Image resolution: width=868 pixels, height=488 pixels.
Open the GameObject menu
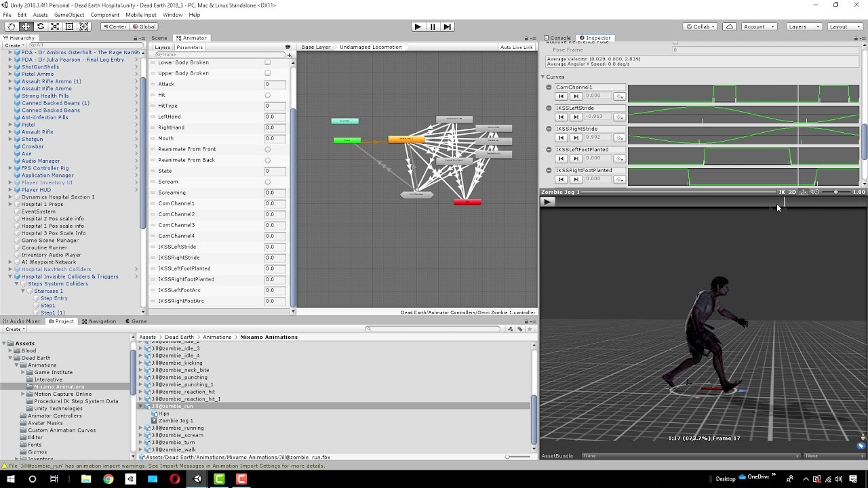[x=69, y=14]
